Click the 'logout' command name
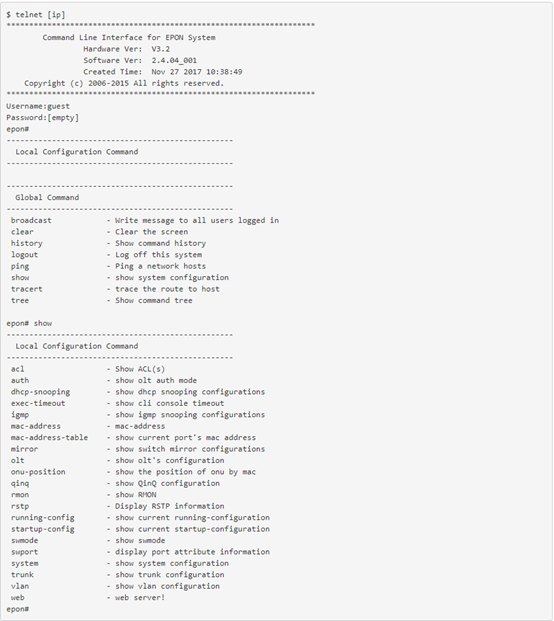Image resolution: width=554 pixels, height=621 pixels. pos(24,255)
